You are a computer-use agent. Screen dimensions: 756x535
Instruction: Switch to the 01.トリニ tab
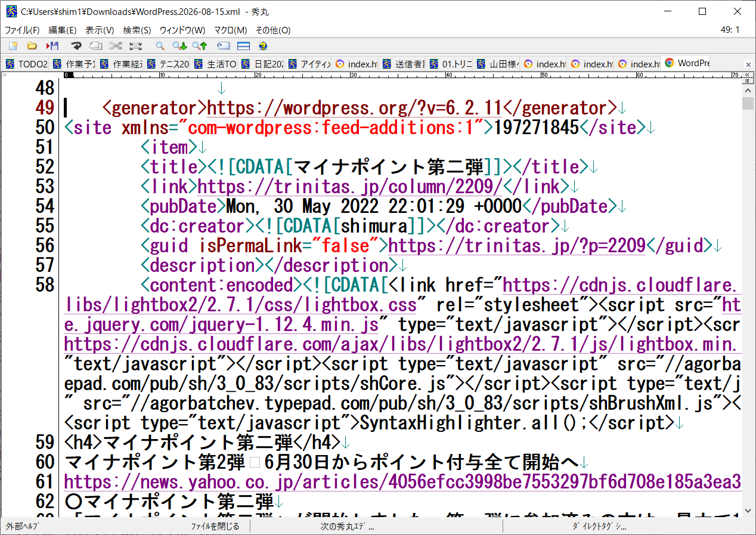(451, 64)
